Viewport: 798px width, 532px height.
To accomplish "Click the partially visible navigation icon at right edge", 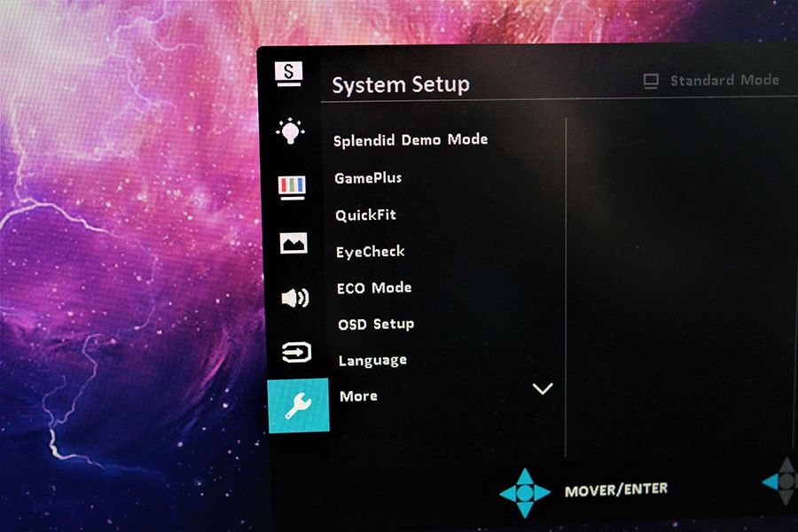I will click(784, 482).
